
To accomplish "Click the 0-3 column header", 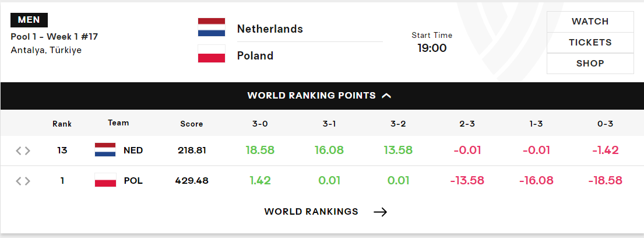I will pyautogui.click(x=605, y=124).
